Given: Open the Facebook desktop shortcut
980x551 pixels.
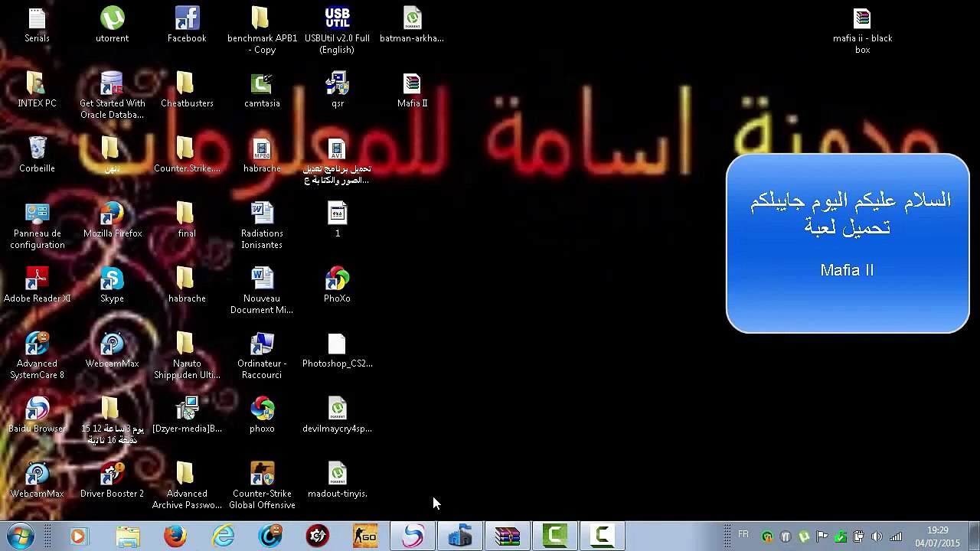Looking at the screenshot, I should 187,25.
